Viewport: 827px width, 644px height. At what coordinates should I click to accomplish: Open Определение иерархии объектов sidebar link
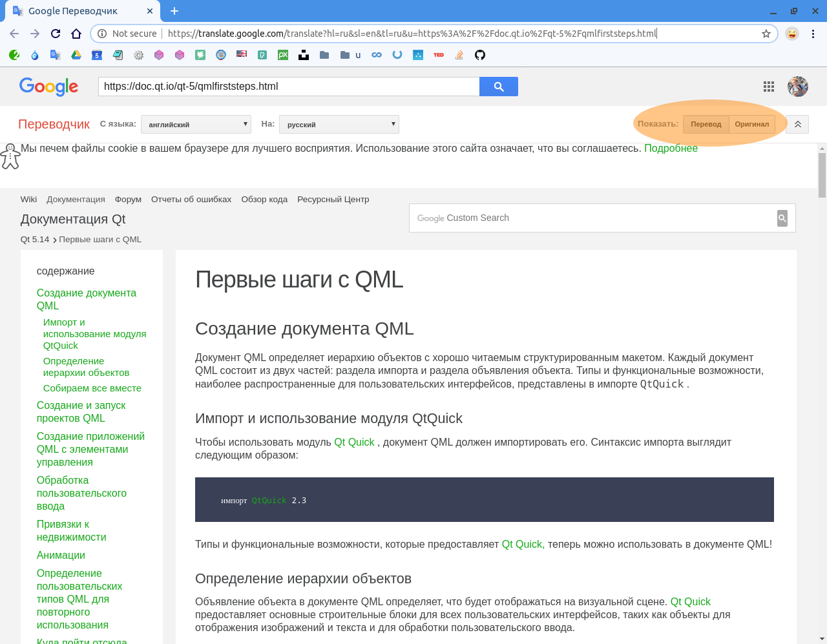[x=86, y=367]
